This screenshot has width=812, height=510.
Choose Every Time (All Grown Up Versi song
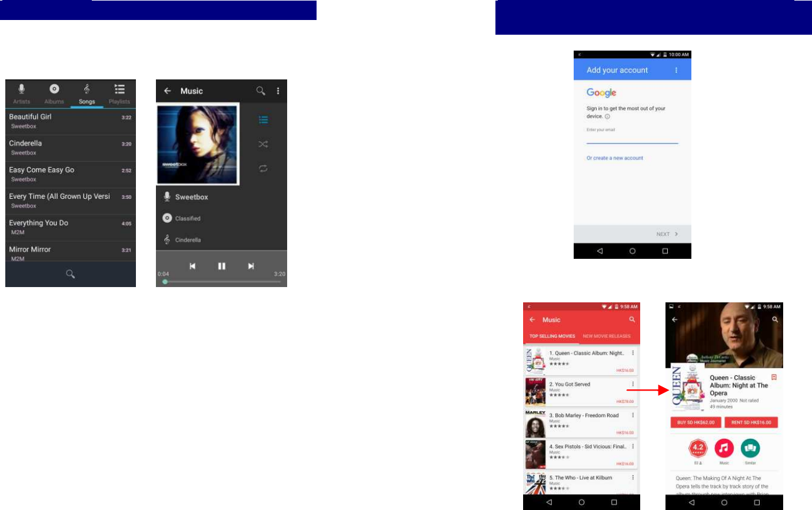coord(71,201)
